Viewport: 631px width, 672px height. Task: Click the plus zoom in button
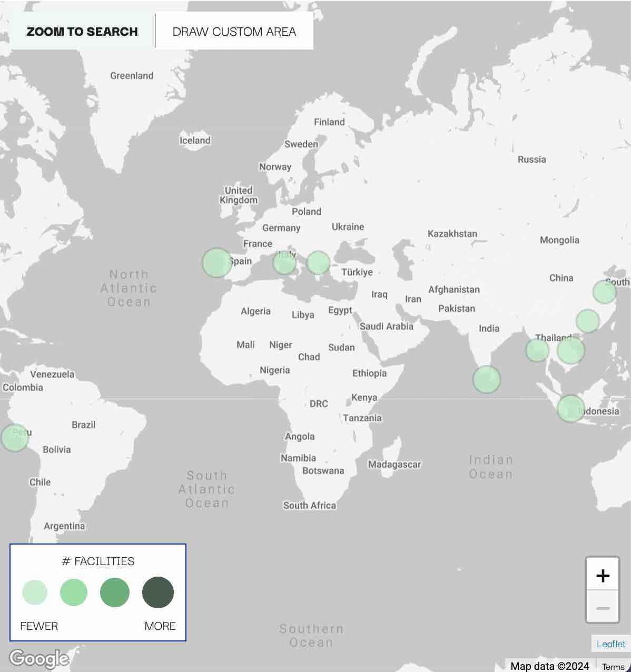[603, 575]
